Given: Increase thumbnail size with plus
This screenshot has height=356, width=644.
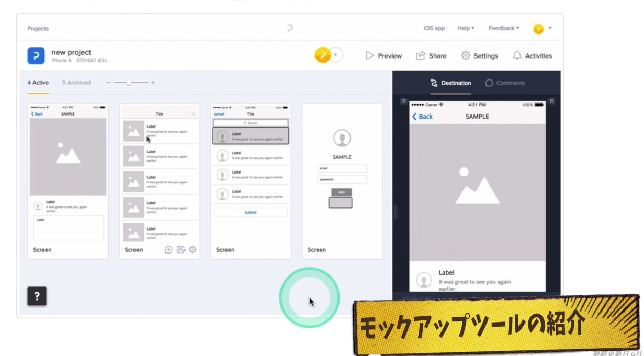Looking at the screenshot, I should coord(153,83).
